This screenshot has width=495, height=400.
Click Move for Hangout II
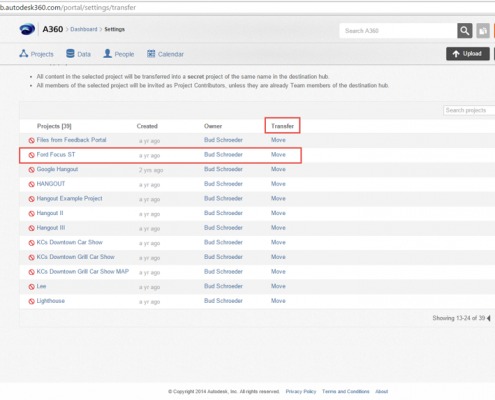[278, 213]
